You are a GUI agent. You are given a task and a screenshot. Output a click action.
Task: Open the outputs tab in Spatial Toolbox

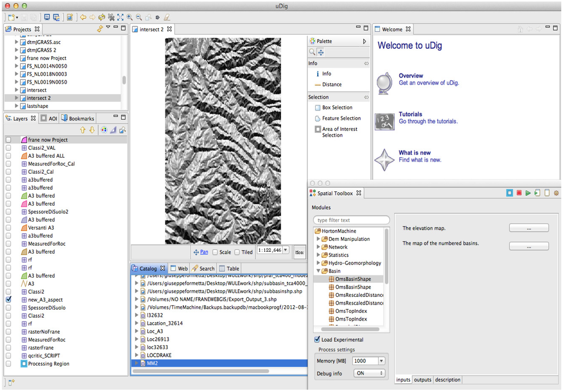pyautogui.click(x=422, y=380)
